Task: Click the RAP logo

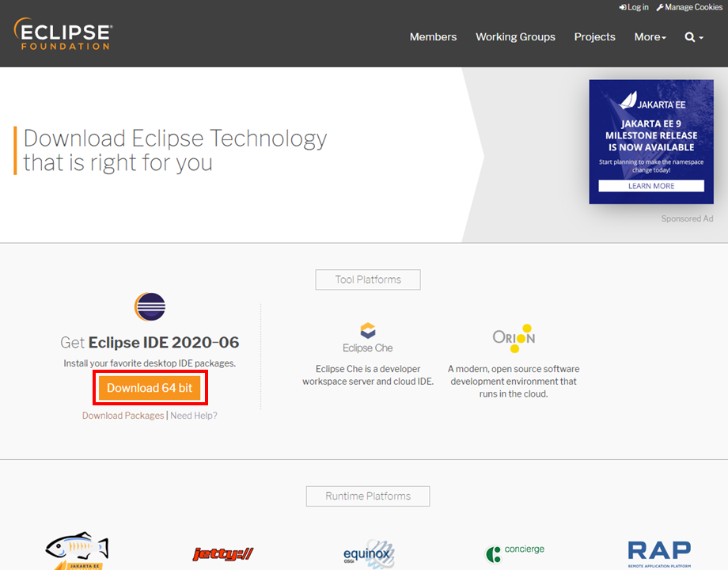Action: pyautogui.click(x=659, y=553)
